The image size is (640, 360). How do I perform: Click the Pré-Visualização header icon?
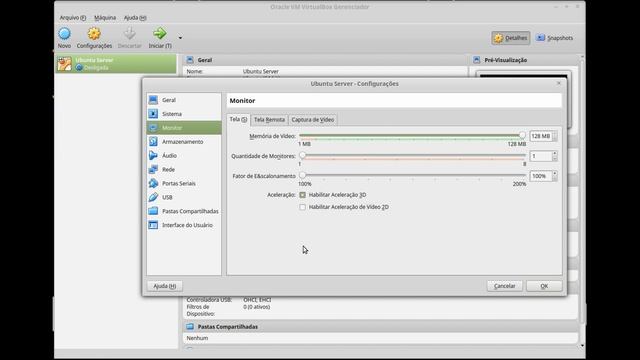476,60
